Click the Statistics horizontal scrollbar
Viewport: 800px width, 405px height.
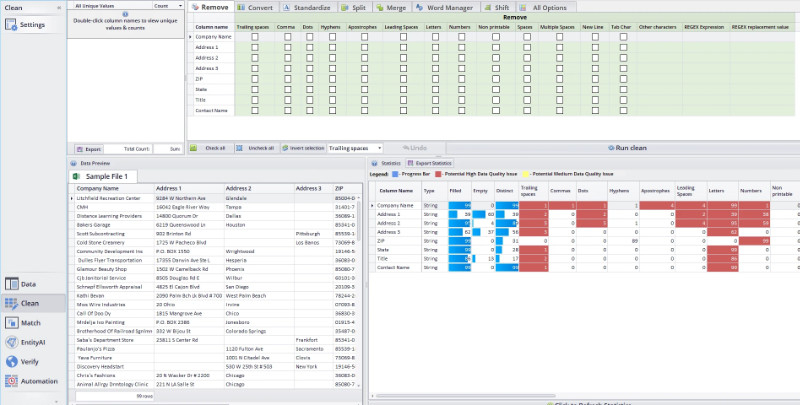(x=466, y=395)
